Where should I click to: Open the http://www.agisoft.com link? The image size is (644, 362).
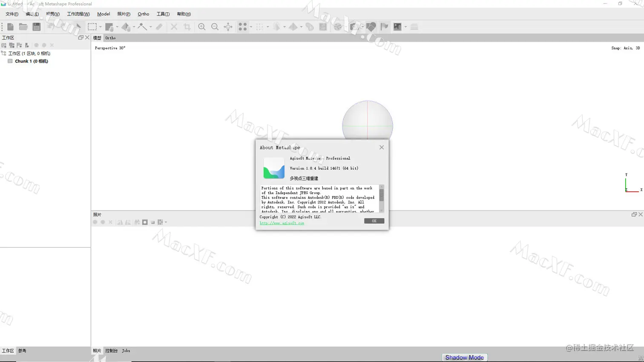click(282, 223)
